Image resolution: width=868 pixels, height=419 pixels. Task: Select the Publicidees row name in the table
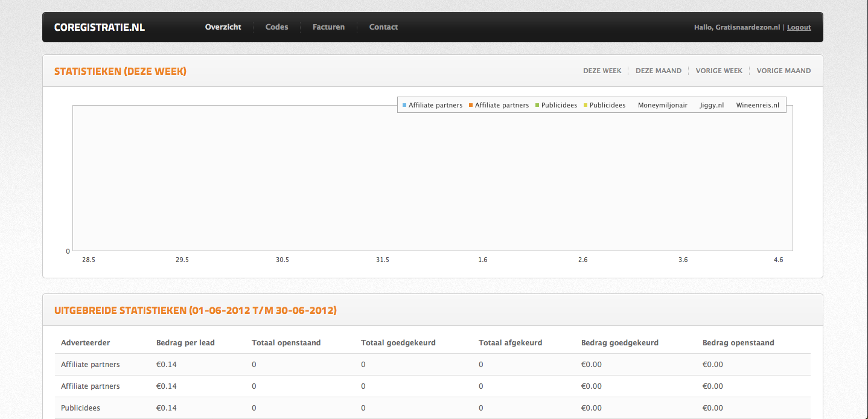pos(80,408)
